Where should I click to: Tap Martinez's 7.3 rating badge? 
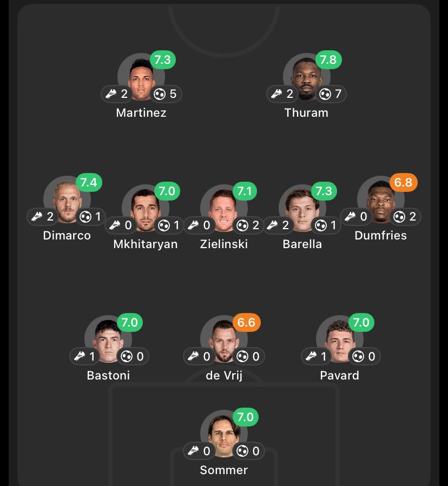pos(162,59)
